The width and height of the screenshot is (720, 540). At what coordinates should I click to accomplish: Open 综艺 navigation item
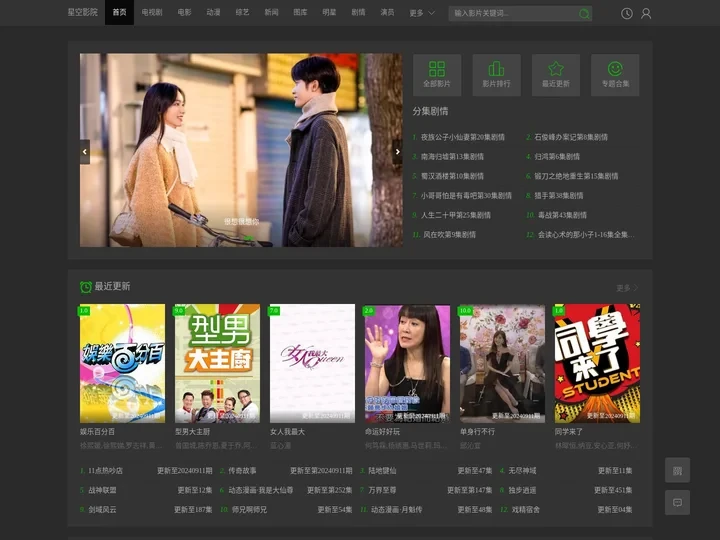tap(242, 12)
